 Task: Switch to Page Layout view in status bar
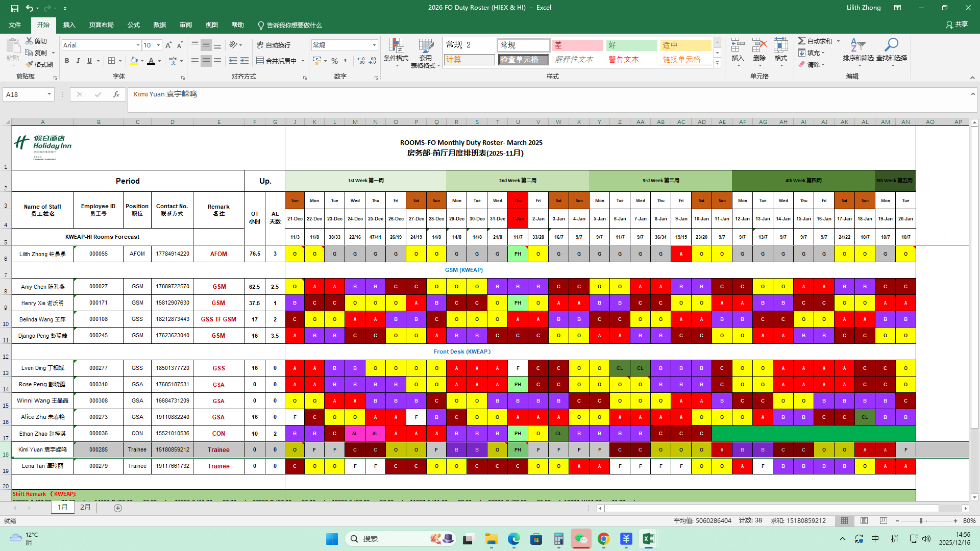[864, 521]
